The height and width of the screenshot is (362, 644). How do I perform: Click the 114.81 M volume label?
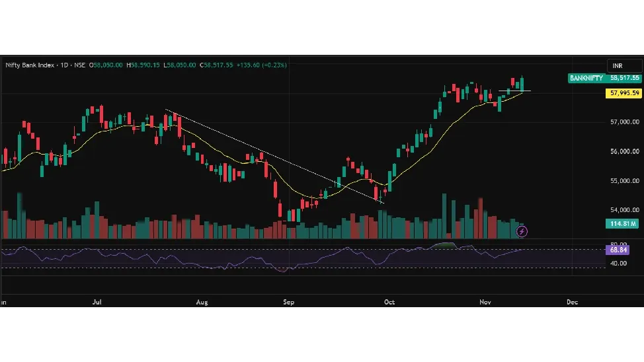[624, 224]
